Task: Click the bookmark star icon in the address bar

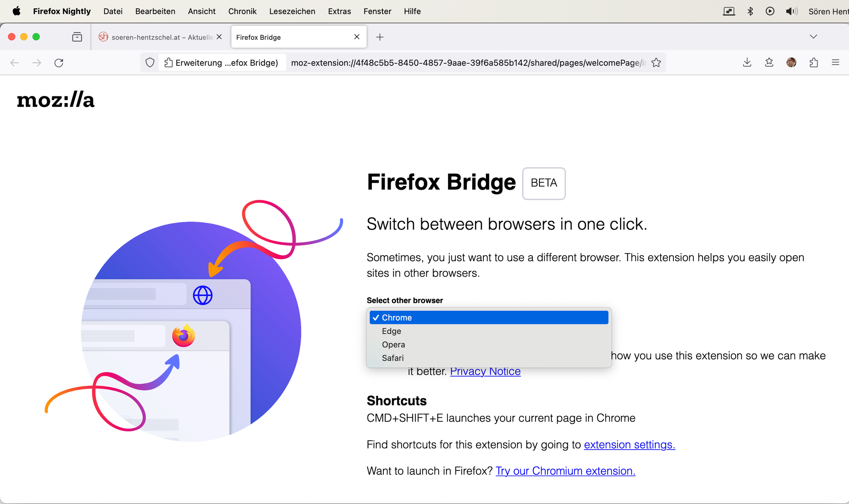Action: point(656,63)
